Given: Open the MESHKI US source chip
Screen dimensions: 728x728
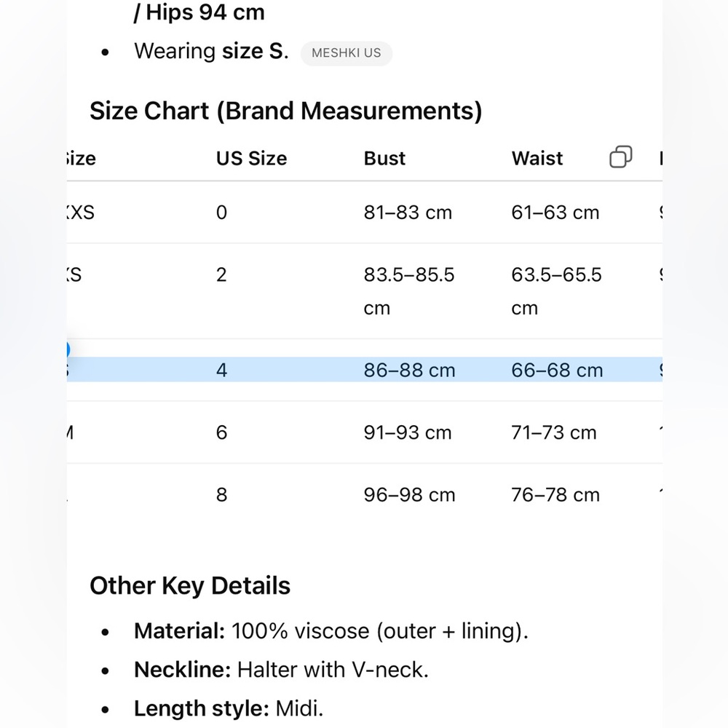Looking at the screenshot, I should [347, 53].
